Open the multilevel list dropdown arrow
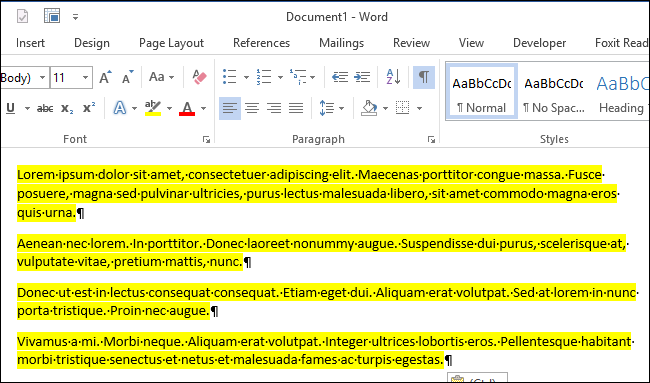 click(313, 78)
